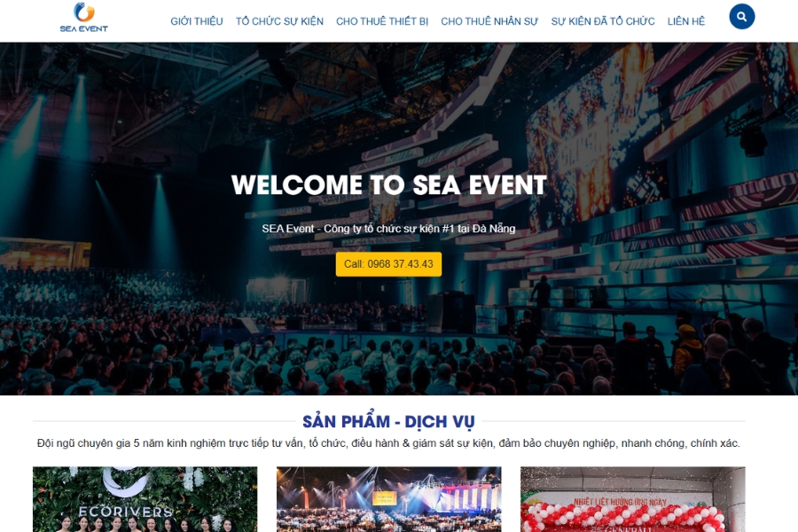Click the blue search icon button
The image size is (798, 532).
[x=741, y=17]
